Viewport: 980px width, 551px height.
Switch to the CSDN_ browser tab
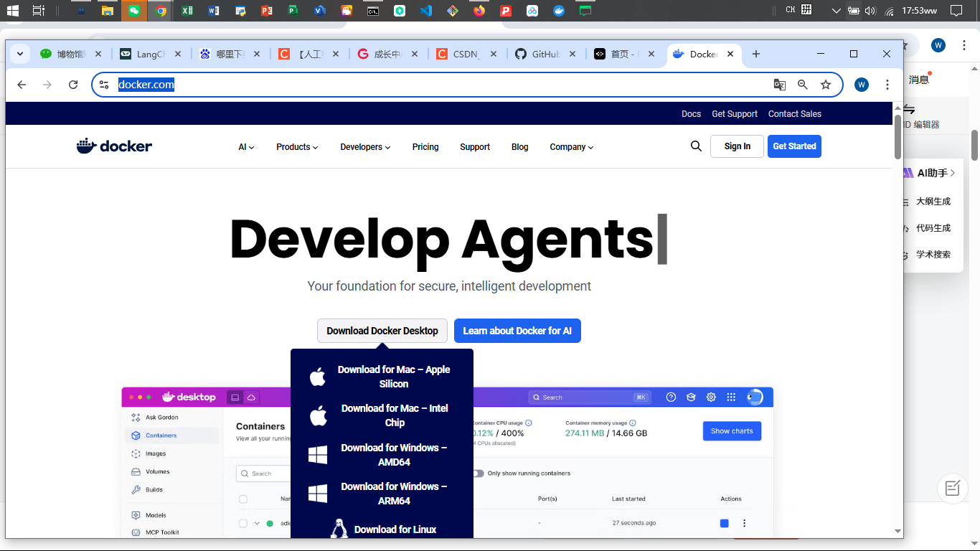tap(466, 54)
